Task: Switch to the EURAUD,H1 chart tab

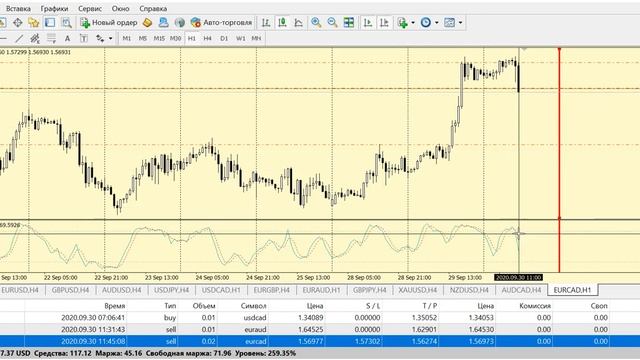Action: click(321, 290)
